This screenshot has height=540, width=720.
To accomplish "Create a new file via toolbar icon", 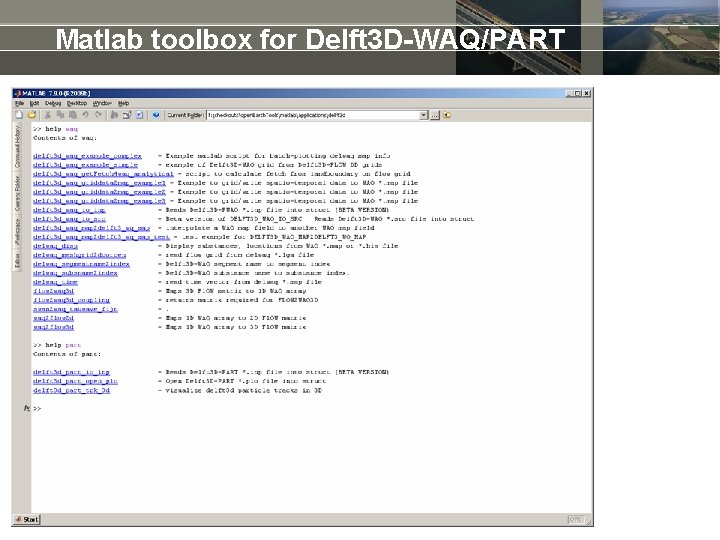I will (19, 115).
